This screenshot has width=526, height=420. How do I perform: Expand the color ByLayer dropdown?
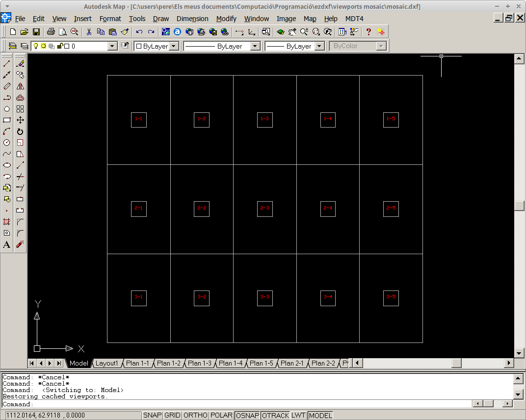(174, 46)
